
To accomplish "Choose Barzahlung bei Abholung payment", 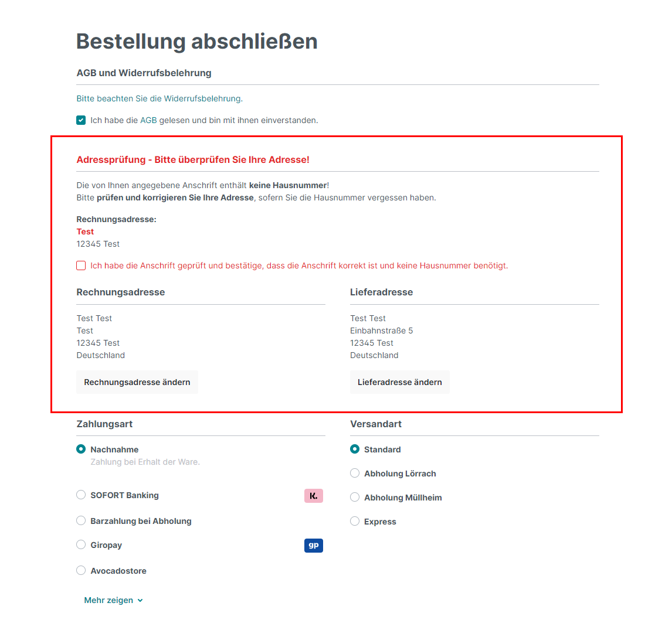I will coord(82,521).
